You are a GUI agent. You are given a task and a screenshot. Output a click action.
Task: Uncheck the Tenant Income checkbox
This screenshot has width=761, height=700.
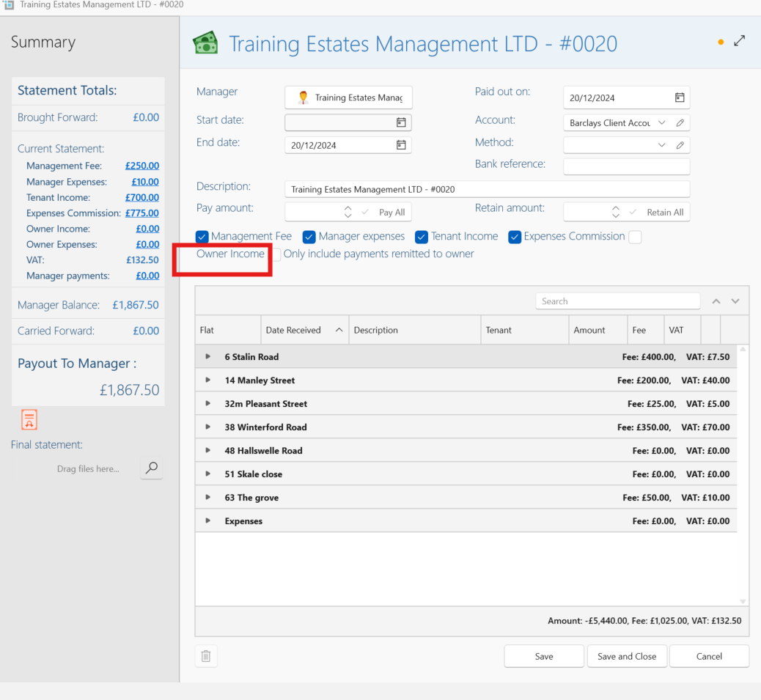point(422,237)
